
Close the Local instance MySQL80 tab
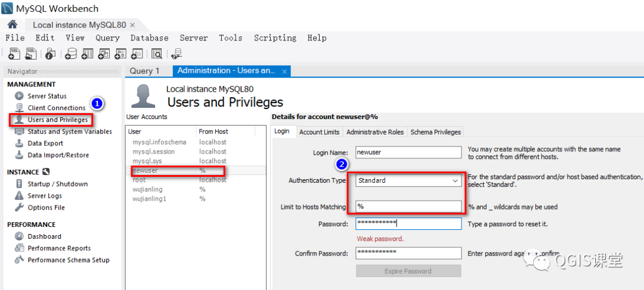point(132,25)
